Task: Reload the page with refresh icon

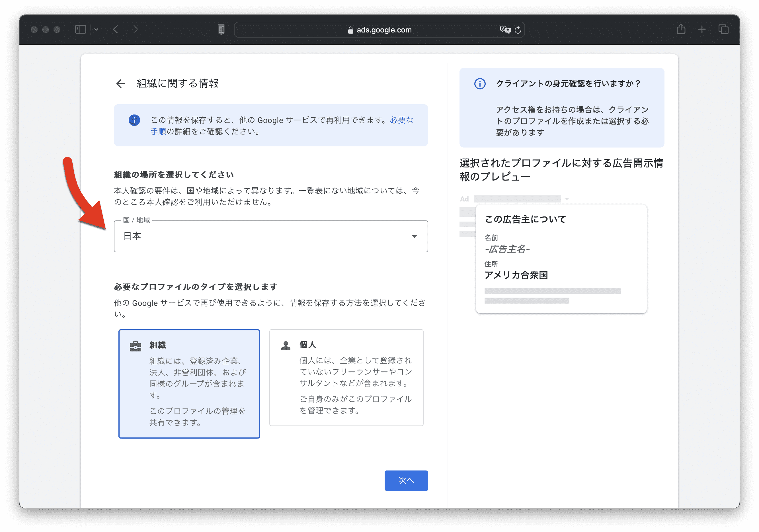Action: point(518,30)
